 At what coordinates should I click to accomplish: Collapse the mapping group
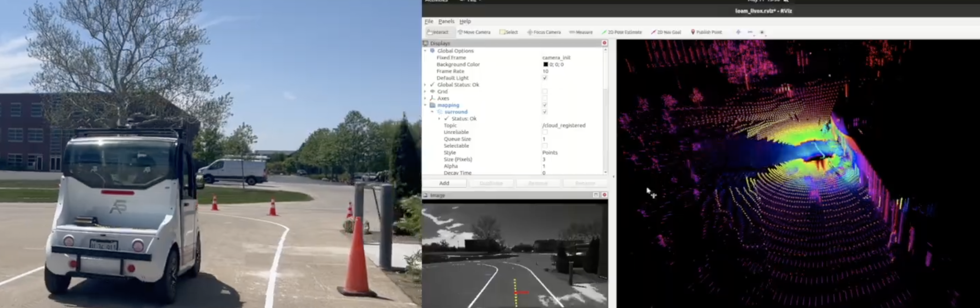pos(425,105)
